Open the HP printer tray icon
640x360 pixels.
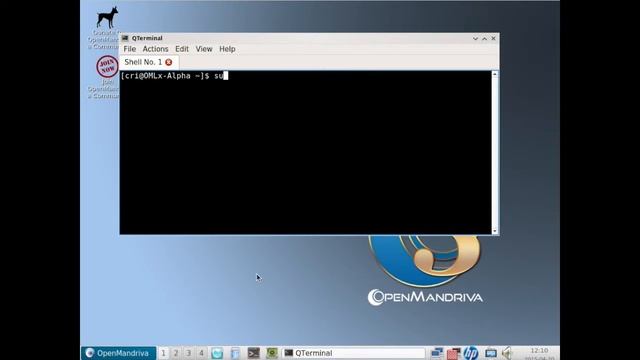click(471, 353)
